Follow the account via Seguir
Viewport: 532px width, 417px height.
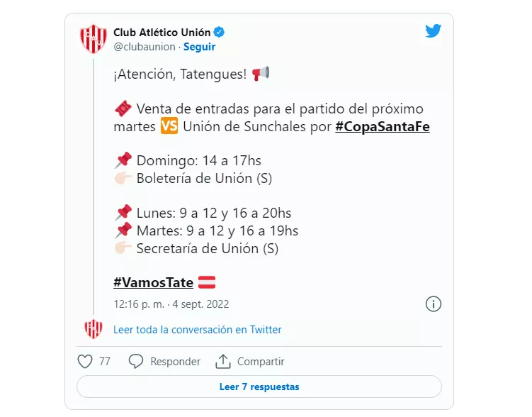pos(199,47)
